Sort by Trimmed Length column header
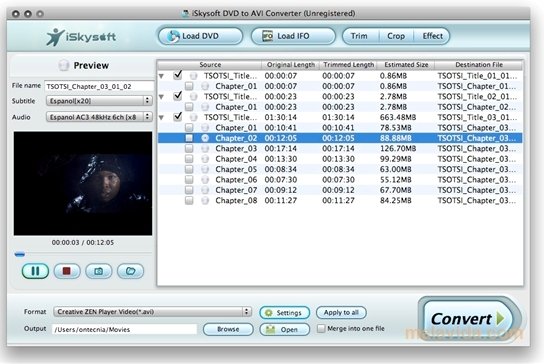544x364 pixels. pos(348,65)
